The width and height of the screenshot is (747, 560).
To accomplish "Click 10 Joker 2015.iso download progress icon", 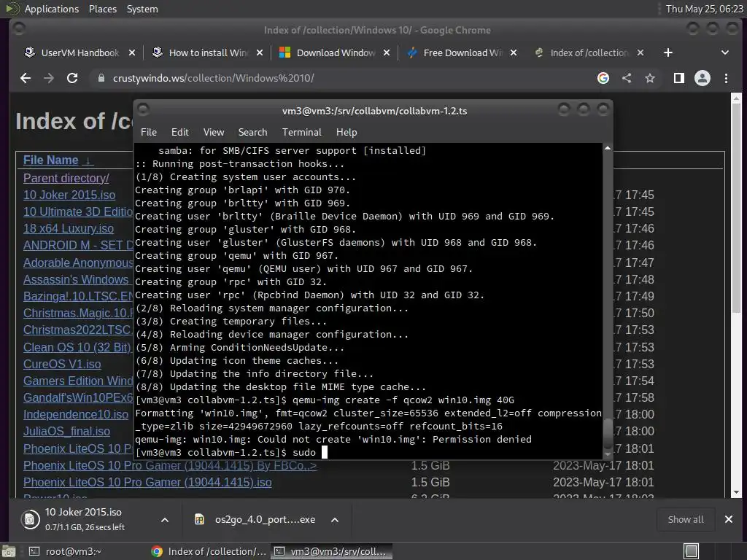I will tap(30, 519).
